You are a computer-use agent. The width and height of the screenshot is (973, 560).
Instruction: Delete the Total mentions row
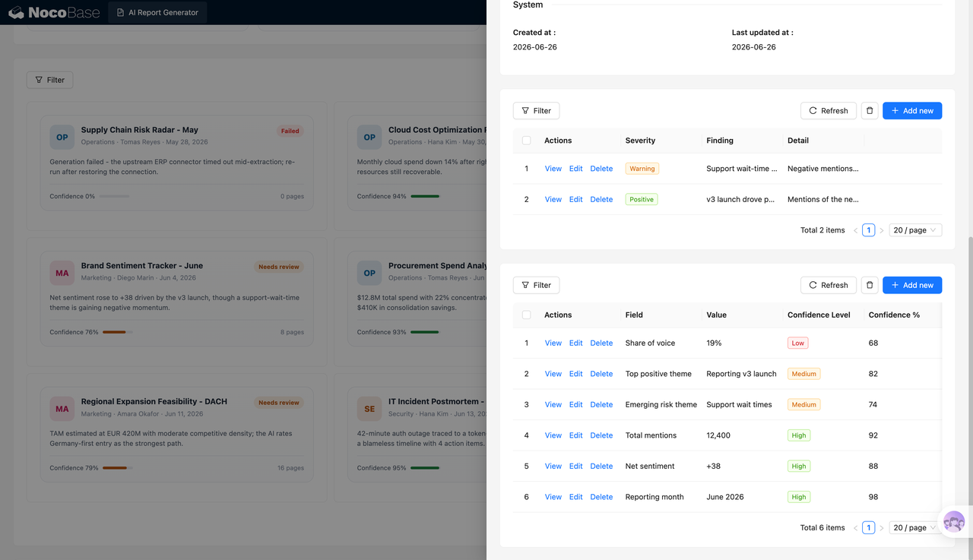[601, 435]
